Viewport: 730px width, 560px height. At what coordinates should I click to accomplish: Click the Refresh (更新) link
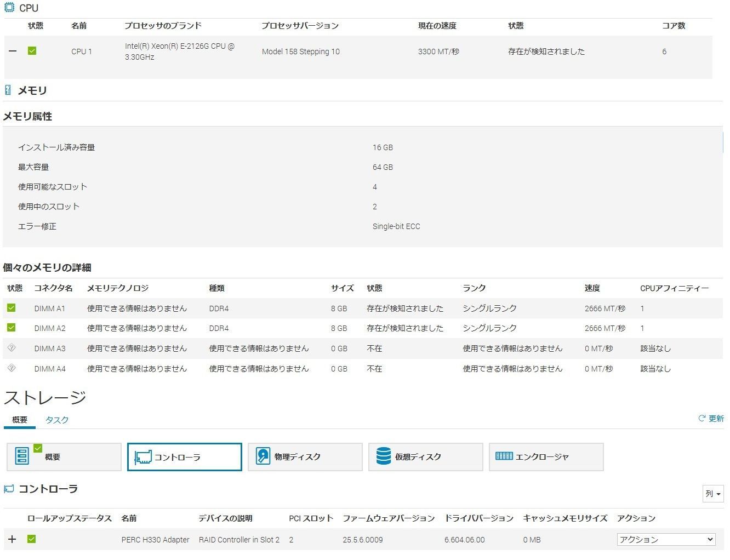[x=711, y=419]
